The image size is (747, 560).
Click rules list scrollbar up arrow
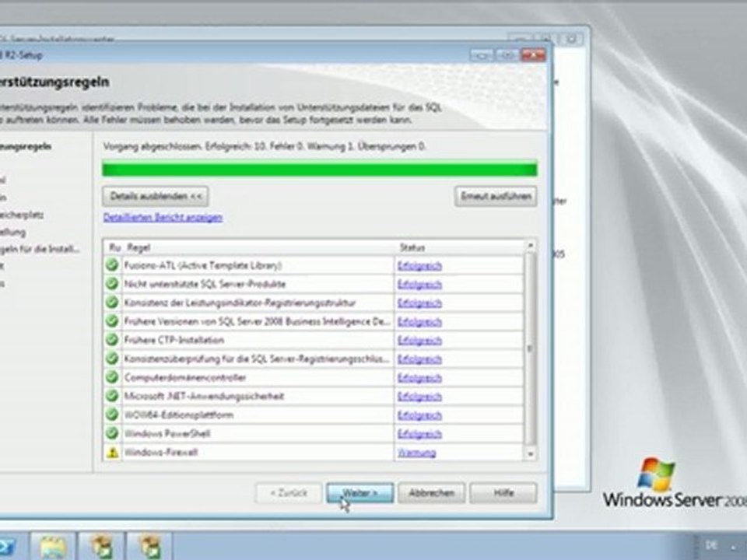(x=530, y=246)
